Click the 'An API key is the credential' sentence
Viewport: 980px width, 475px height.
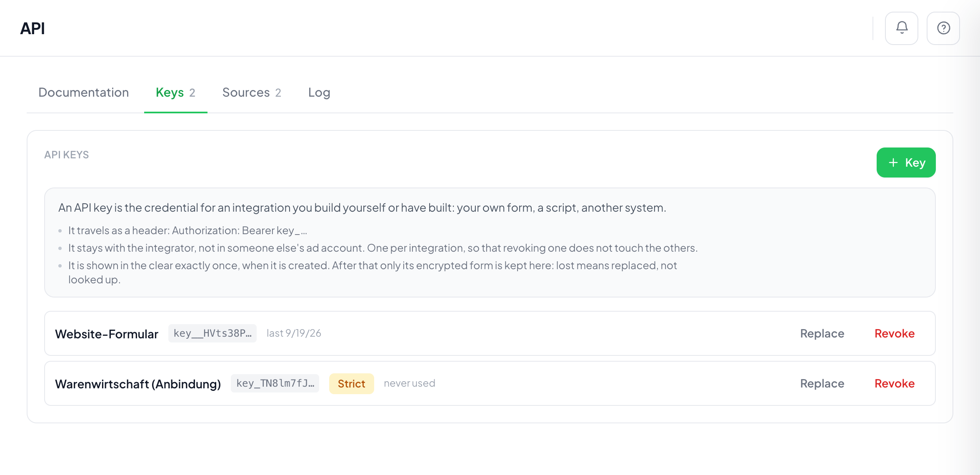click(362, 207)
